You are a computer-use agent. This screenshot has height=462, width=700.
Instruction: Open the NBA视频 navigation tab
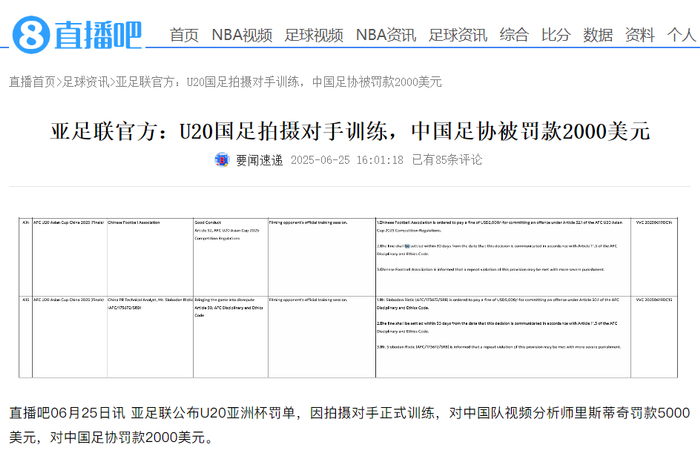242,35
